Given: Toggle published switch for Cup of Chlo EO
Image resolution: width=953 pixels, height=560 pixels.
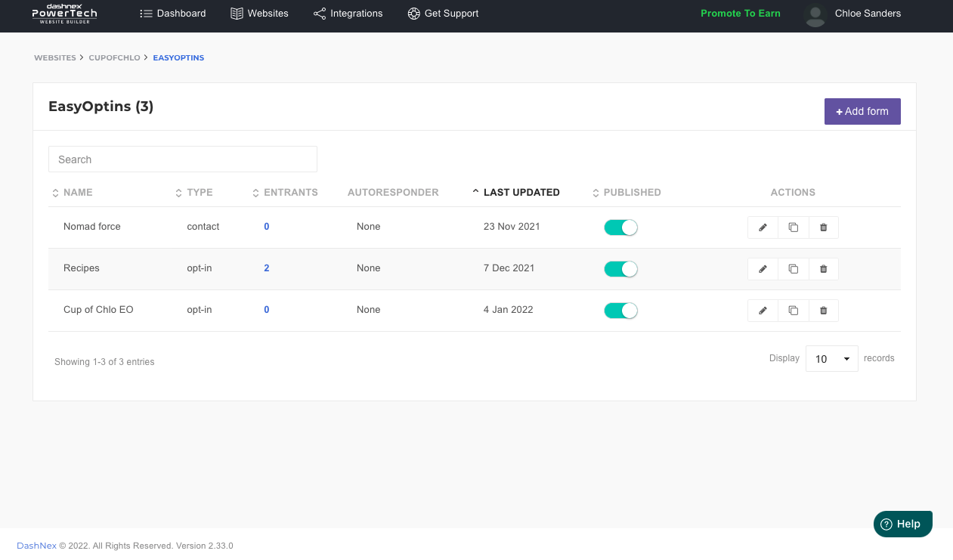Looking at the screenshot, I should click(620, 311).
